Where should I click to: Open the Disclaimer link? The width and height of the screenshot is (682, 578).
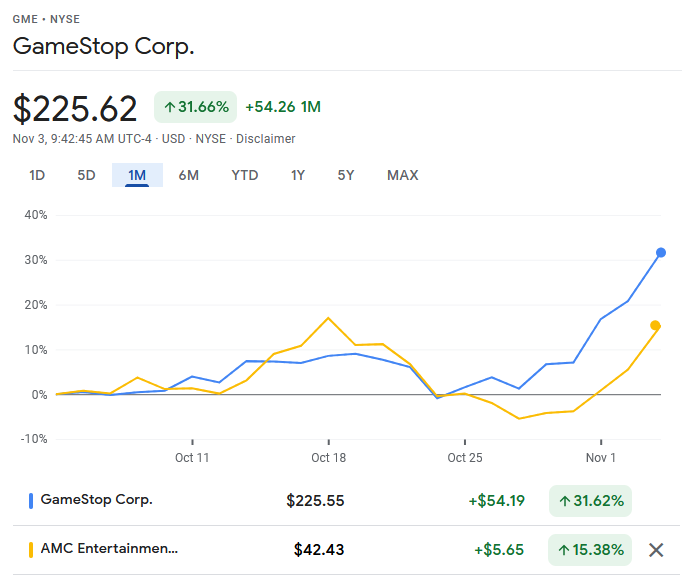pyautogui.click(x=265, y=139)
